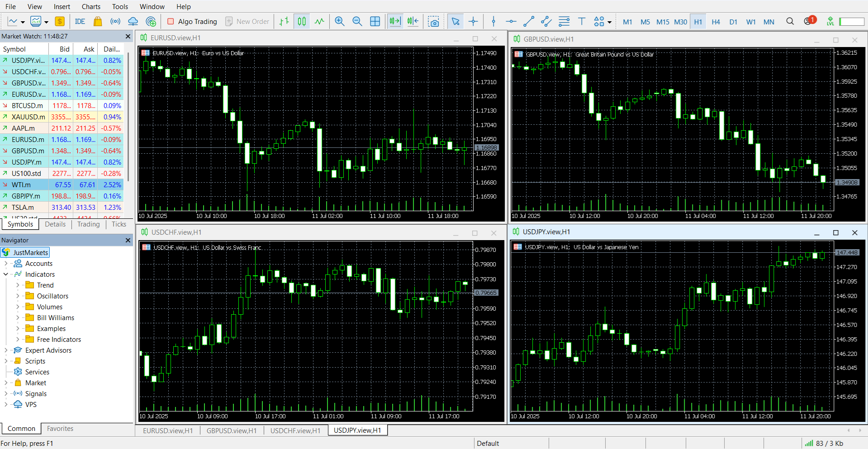Open the Insert menu

tap(62, 6)
